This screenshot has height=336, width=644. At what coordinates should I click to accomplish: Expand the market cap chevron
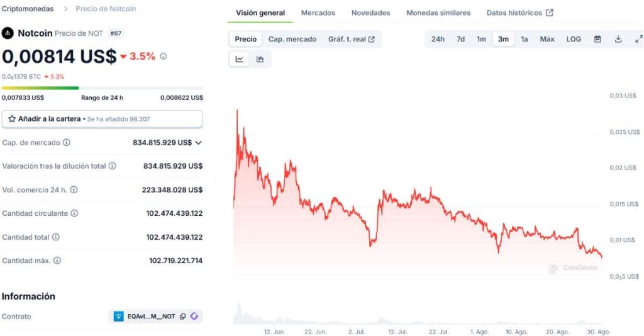click(199, 143)
